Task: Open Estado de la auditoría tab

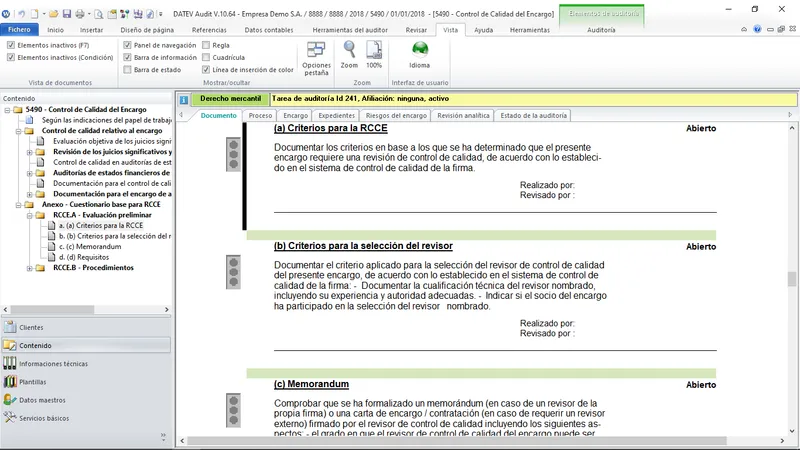Action: pos(533,116)
